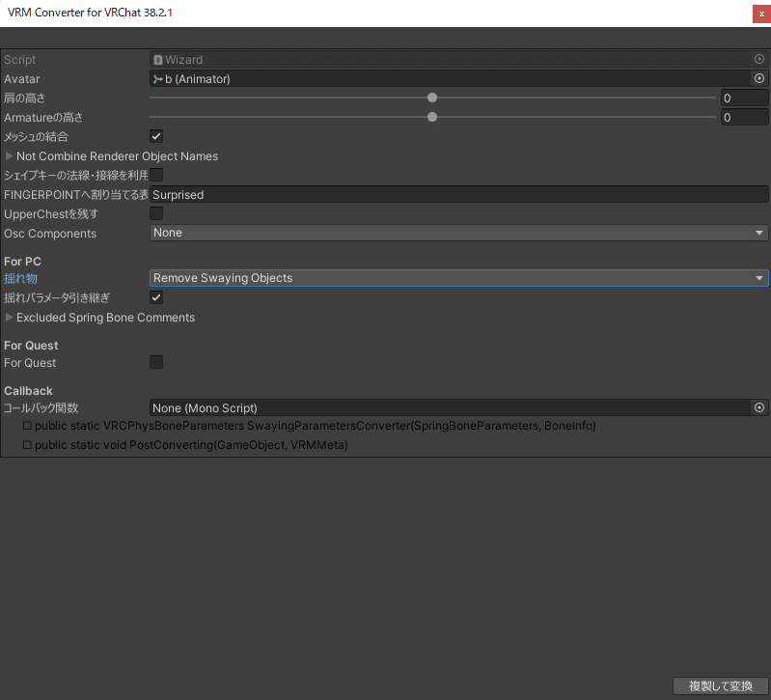Enable UpperChestを残す checkbox
The image size is (771, 700).
[x=156, y=213]
